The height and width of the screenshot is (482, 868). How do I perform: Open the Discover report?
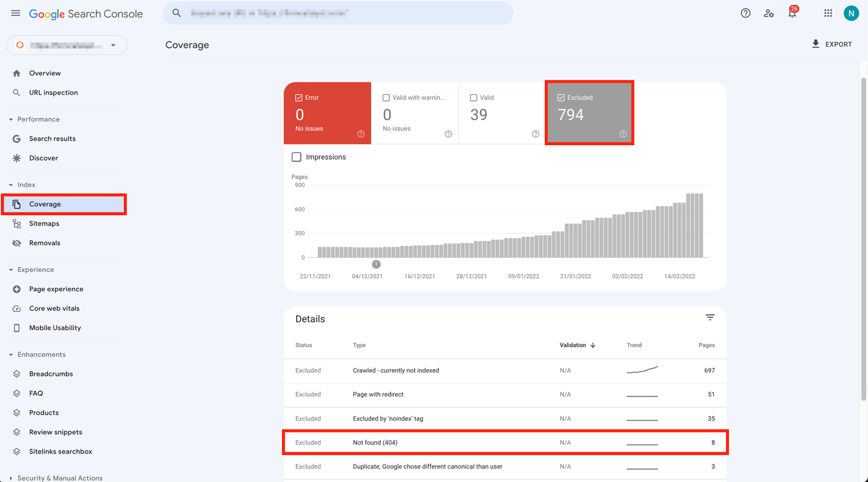(43, 158)
